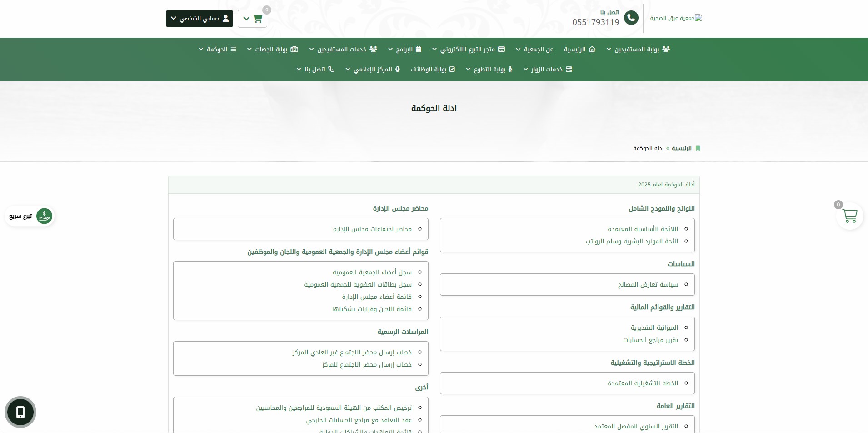This screenshot has height=433, width=868.
Task: Click the home icon beside الرئيسية
Action: tap(592, 49)
